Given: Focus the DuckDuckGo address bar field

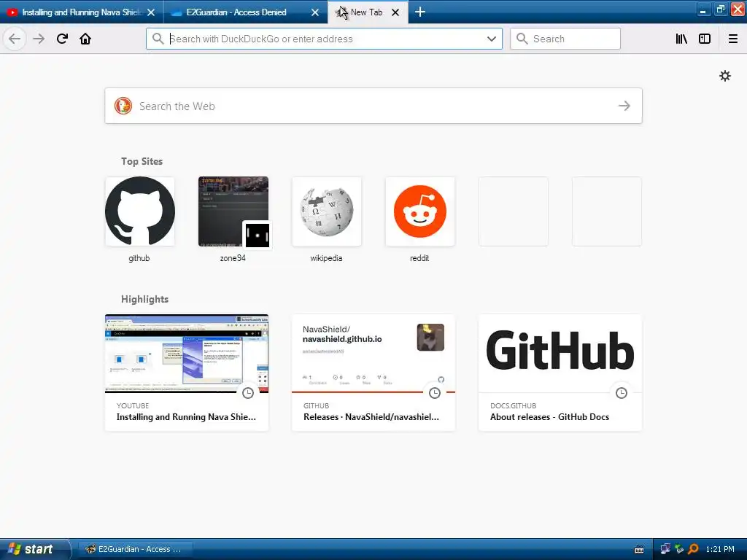Looking at the screenshot, I should tap(324, 39).
